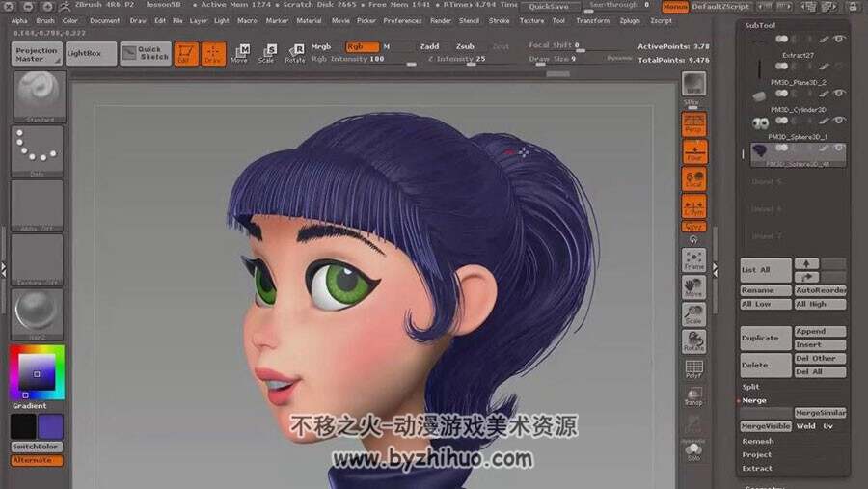Select the black secondary color swatch
The width and height of the screenshot is (868, 489).
pos(23,427)
